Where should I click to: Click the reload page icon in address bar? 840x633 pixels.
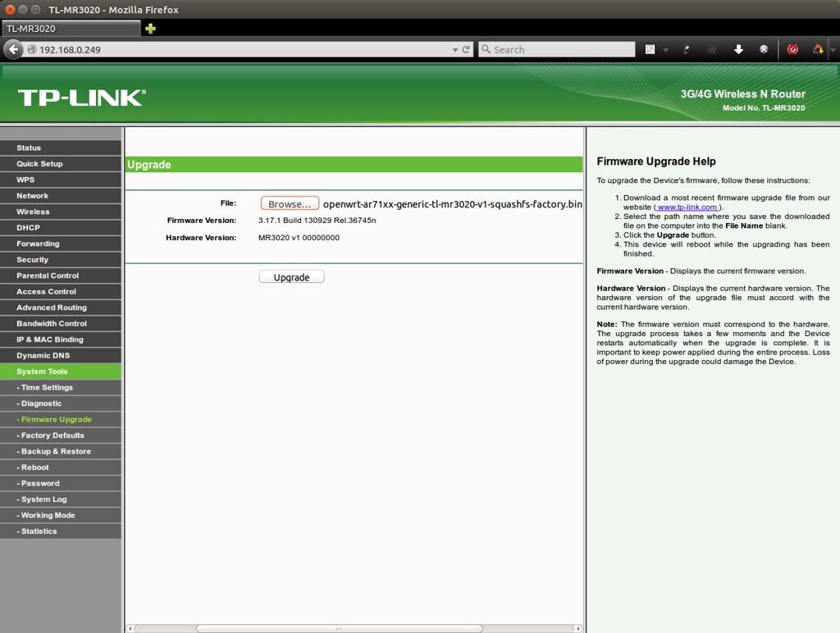click(466, 49)
